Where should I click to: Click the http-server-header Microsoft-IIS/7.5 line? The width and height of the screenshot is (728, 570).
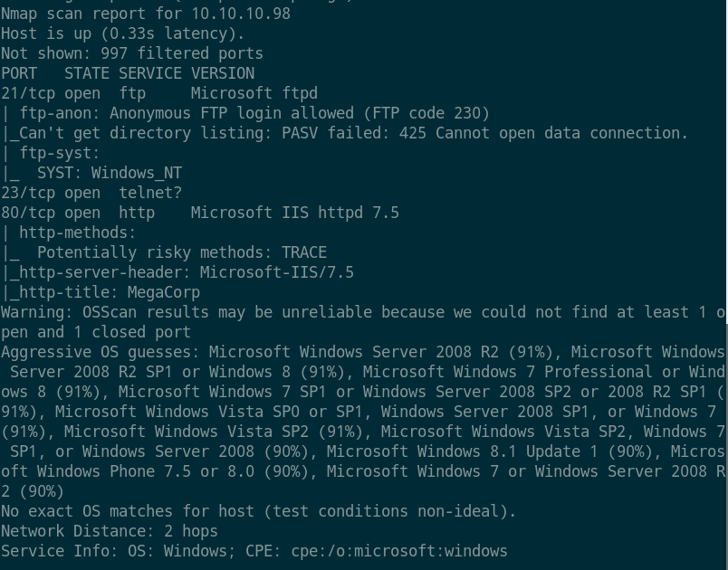[181, 272]
